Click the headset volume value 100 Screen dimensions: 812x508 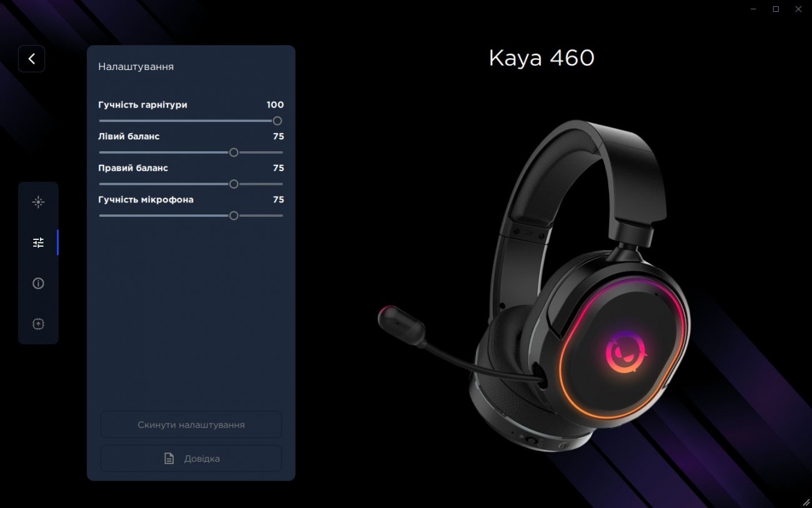[275, 105]
